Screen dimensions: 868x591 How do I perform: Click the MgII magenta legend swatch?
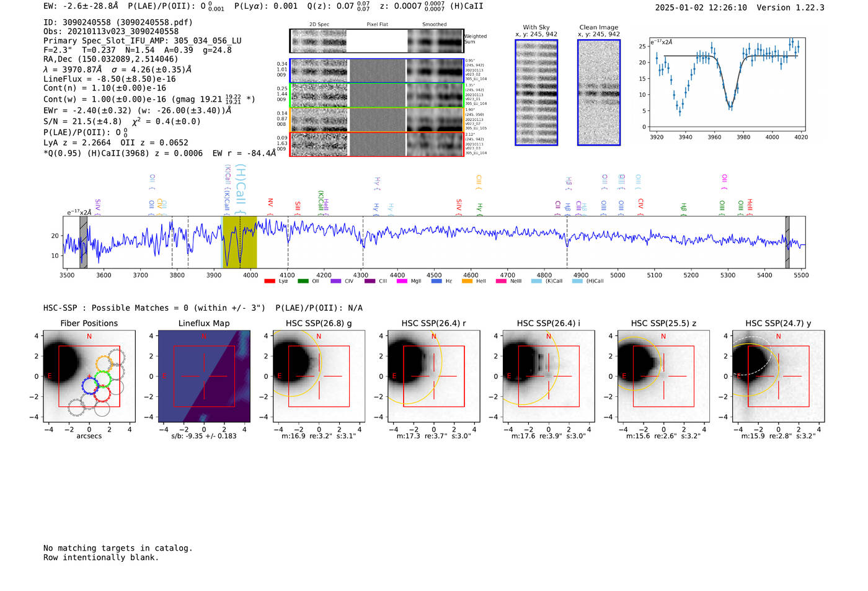[x=401, y=281]
